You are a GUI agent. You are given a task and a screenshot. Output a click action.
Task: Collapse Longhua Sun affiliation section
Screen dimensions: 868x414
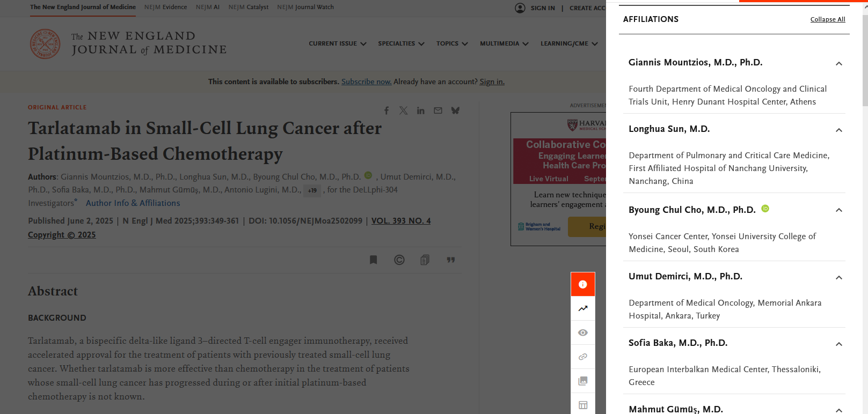[x=838, y=130]
